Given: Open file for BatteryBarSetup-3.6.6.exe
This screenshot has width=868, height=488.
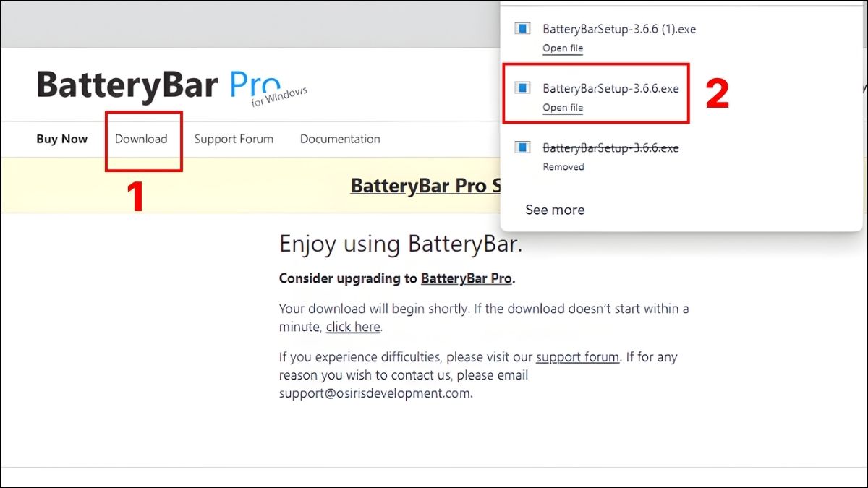Looking at the screenshot, I should [562, 107].
